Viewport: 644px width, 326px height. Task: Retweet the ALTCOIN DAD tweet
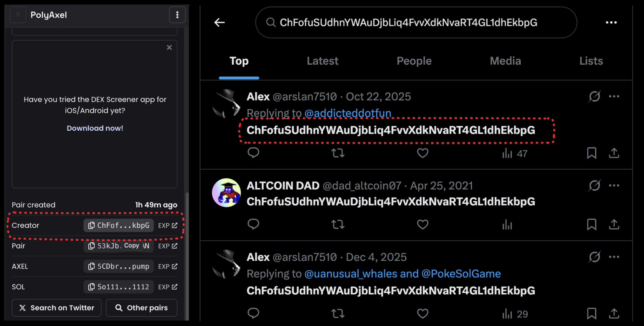click(338, 225)
